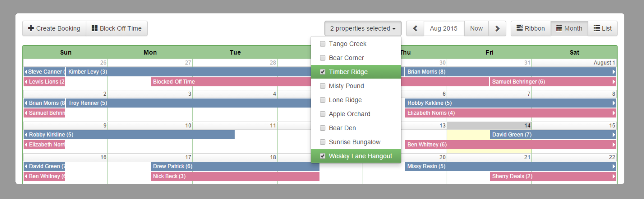This screenshot has width=644, height=199.
Task: Click right arrow on Samuel Behringer booking
Action: point(614,82)
